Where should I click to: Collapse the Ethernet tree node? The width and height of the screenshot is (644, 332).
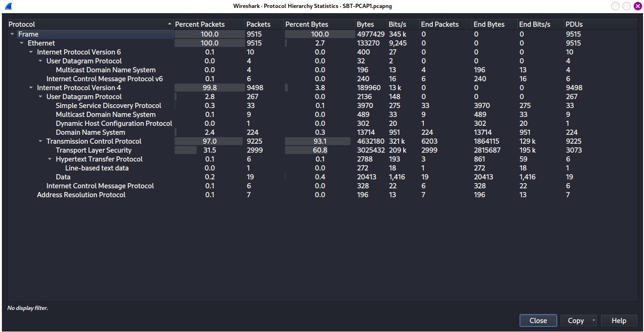click(22, 43)
